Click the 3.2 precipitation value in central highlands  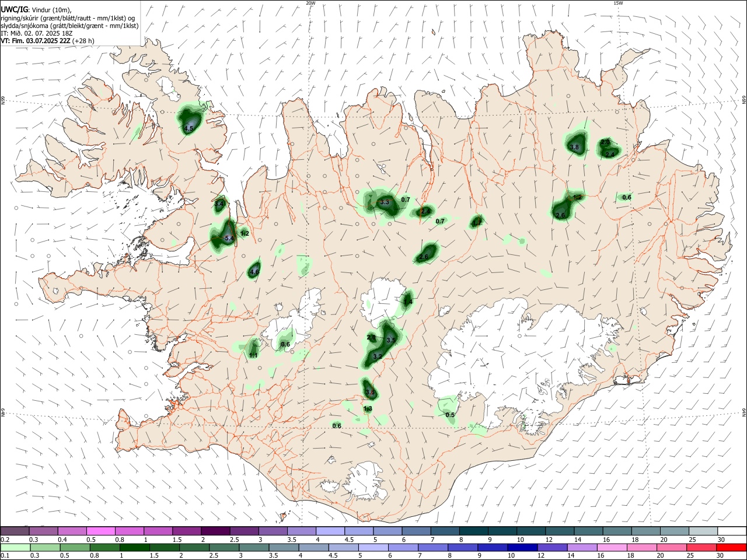(377, 356)
